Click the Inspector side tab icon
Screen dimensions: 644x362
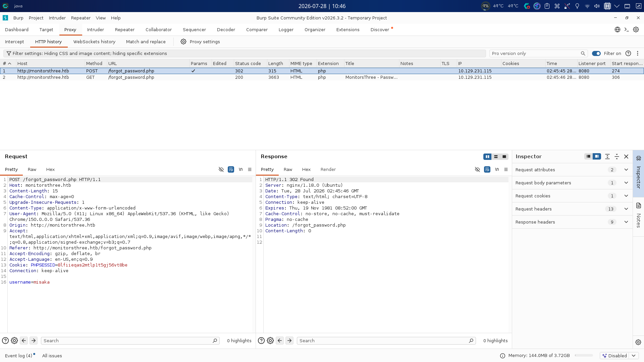click(639, 158)
